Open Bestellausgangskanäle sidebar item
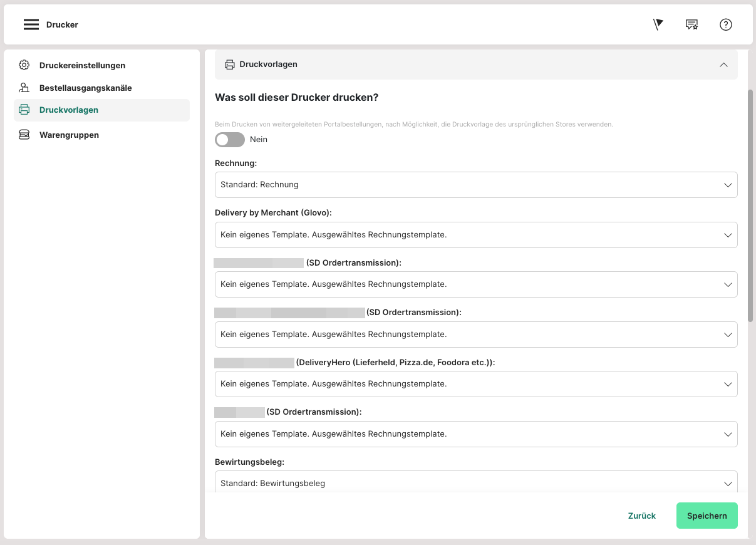The width and height of the screenshot is (756, 545). [x=85, y=88]
